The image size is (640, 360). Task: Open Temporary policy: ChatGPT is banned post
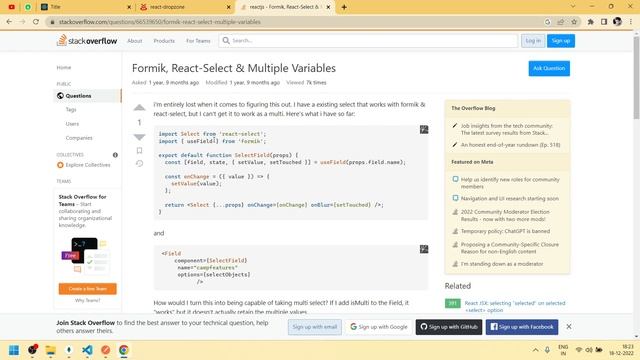pos(505,231)
